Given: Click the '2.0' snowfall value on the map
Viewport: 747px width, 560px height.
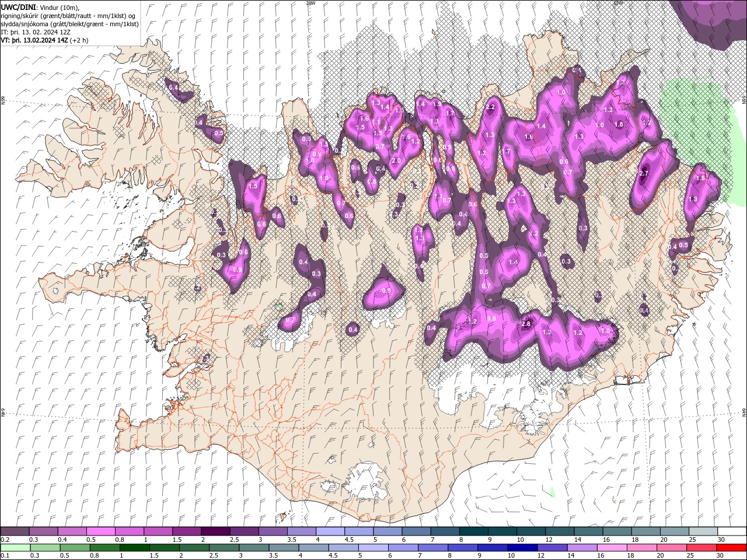Looking at the screenshot, I should pyautogui.click(x=397, y=161).
